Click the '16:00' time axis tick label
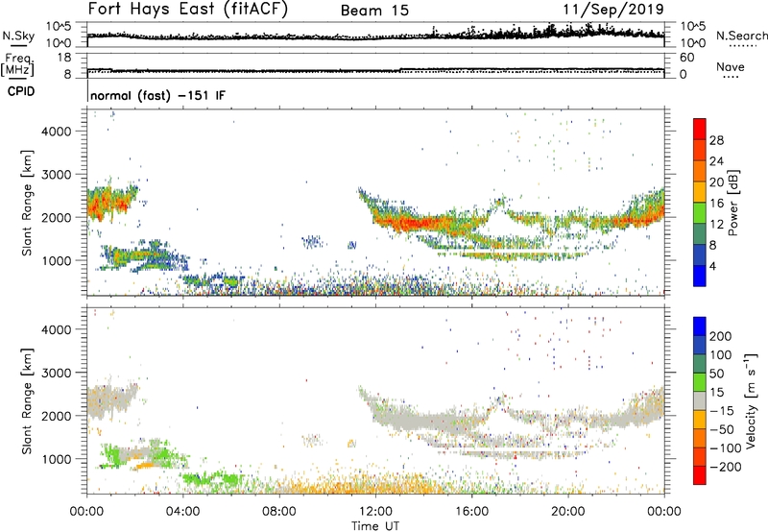768x532 pixels. [x=472, y=512]
